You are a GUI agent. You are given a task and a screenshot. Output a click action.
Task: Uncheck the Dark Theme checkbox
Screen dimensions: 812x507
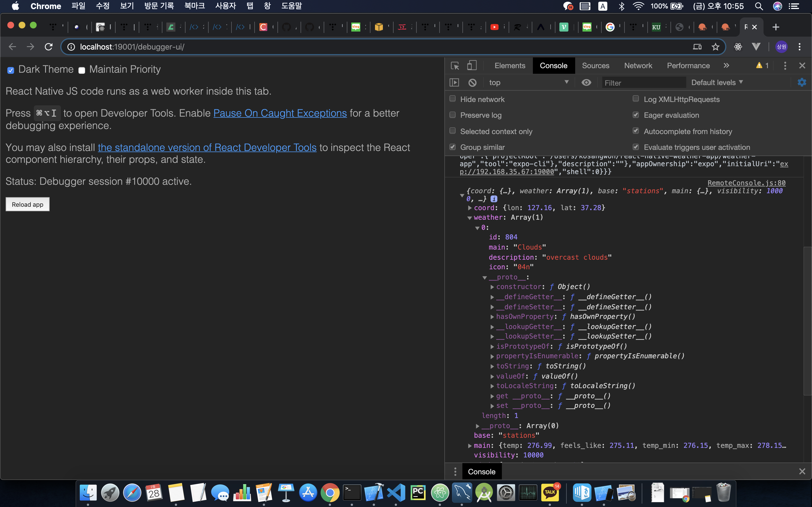11,70
